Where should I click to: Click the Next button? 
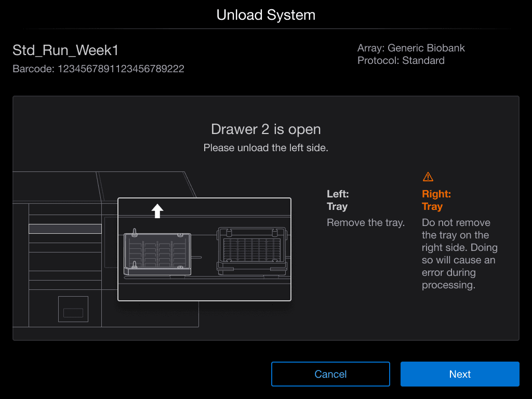460,374
